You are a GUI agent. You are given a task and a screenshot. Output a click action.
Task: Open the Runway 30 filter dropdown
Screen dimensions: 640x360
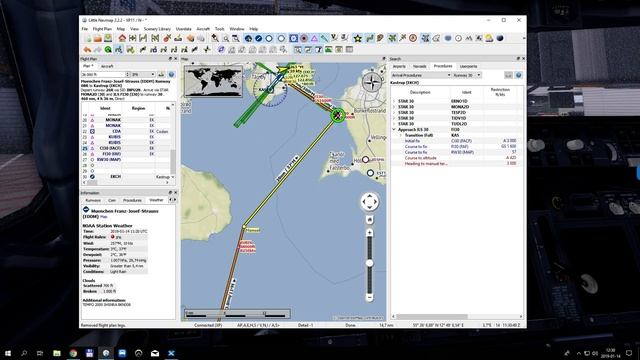(x=467, y=75)
